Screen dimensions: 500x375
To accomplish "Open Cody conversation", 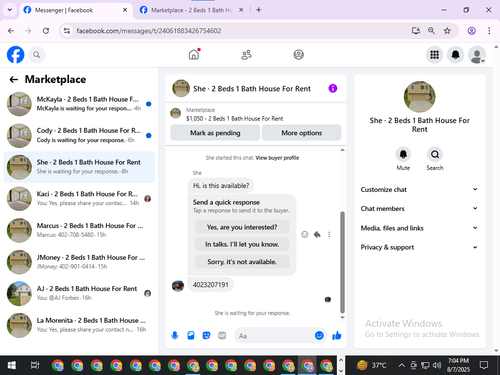I will click(x=79, y=135).
